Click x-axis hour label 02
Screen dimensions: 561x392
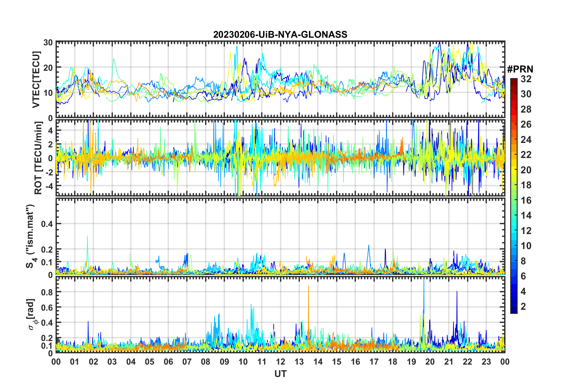tap(93, 362)
